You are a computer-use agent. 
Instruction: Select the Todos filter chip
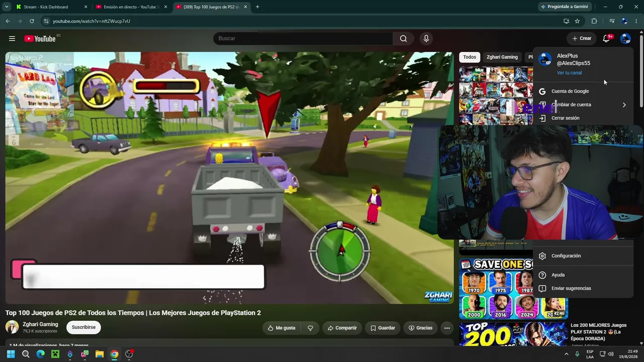469,57
